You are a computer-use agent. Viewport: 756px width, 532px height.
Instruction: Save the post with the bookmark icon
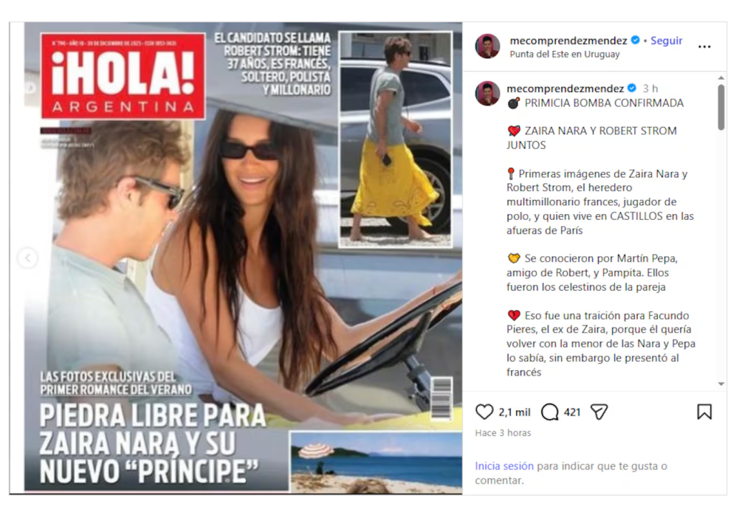[704, 412]
